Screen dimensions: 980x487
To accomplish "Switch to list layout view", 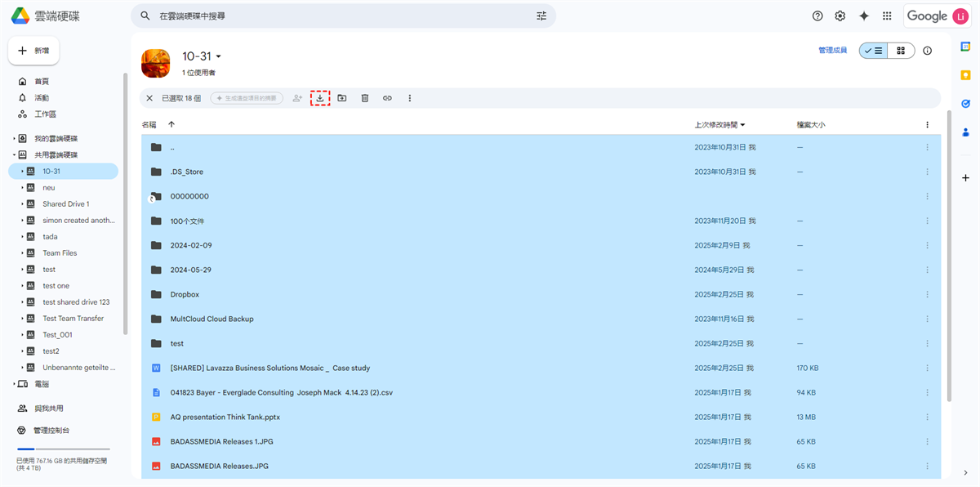I will (873, 51).
